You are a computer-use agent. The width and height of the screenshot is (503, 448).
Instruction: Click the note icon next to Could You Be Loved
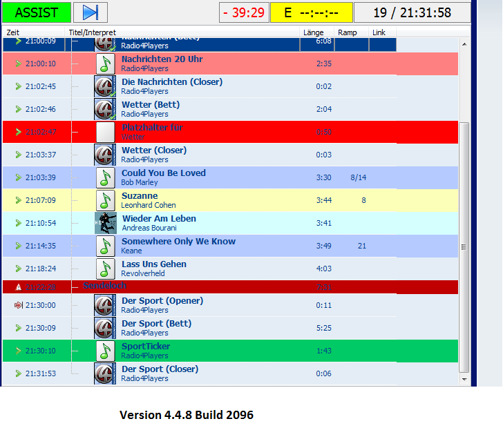105,177
